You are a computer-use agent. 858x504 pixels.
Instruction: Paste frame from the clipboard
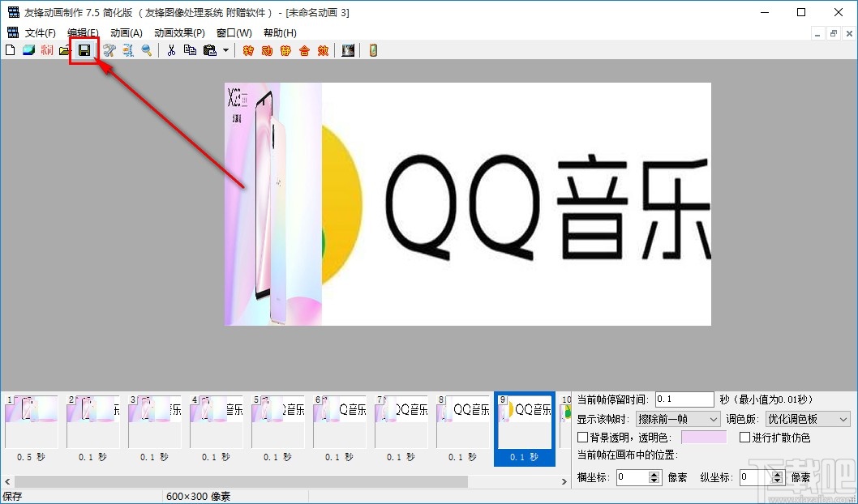tap(209, 50)
